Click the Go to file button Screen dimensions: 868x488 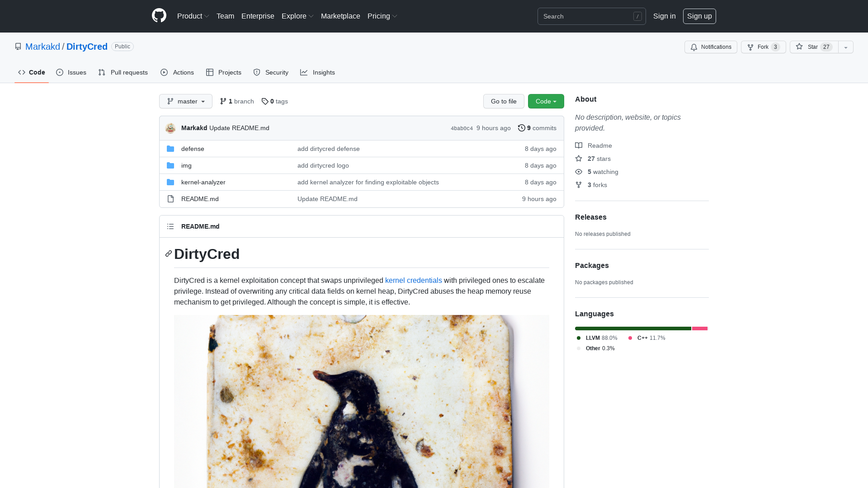504,101
